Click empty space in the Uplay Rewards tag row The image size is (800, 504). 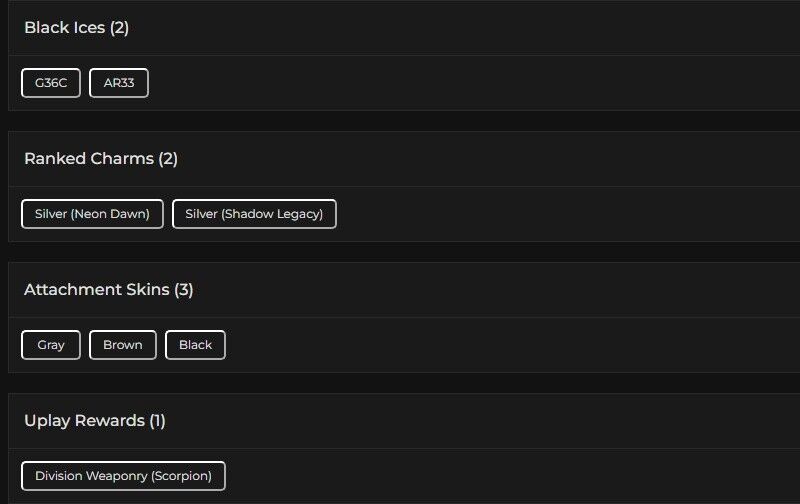(500, 476)
